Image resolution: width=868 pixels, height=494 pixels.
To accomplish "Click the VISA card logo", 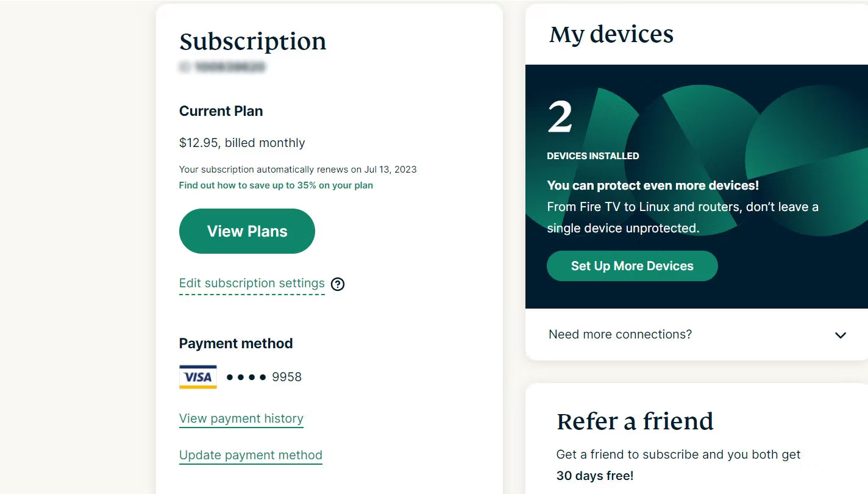I will click(198, 377).
